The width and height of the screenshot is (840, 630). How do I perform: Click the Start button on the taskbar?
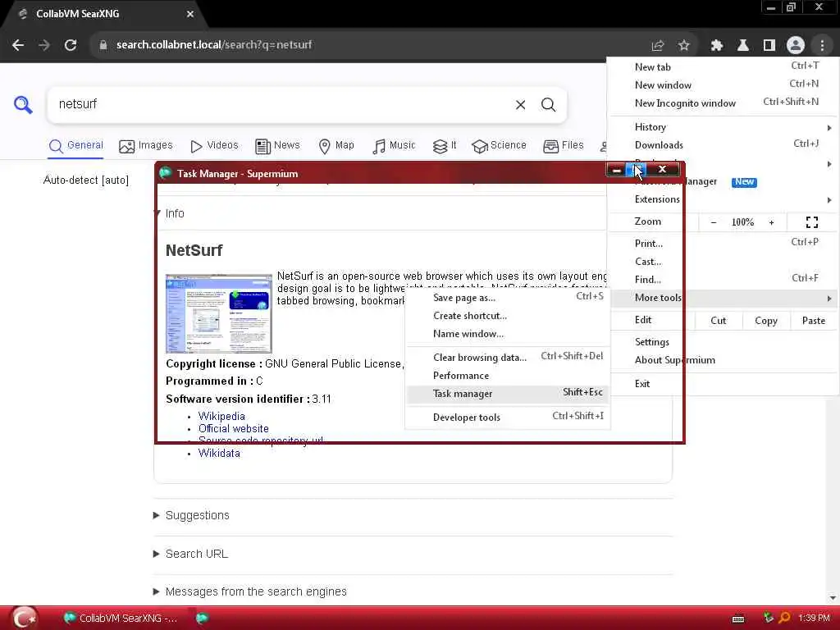click(x=24, y=619)
